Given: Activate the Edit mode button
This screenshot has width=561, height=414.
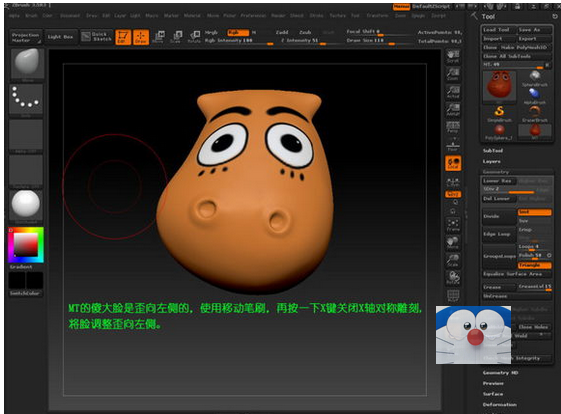Looking at the screenshot, I should coord(123,36).
